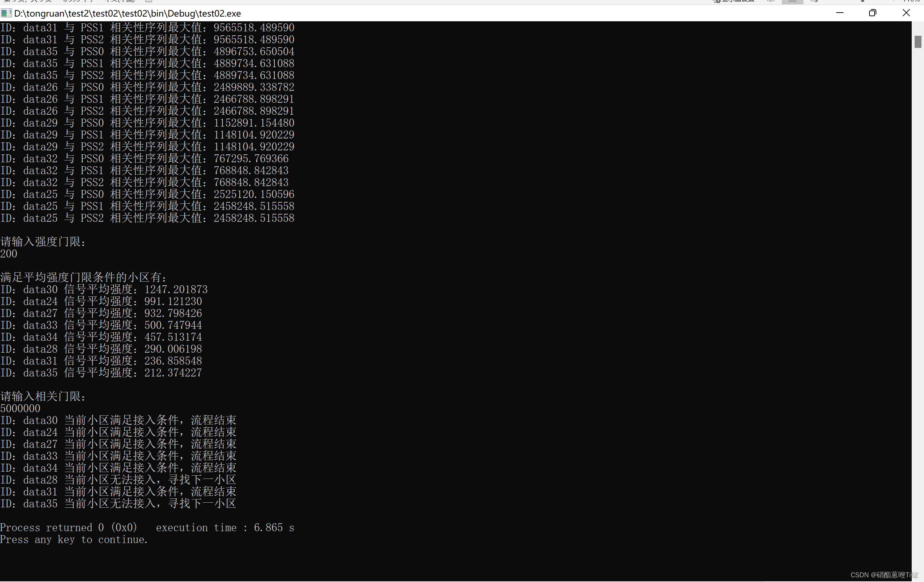Click the vertical scrollbar thumb

918,41
